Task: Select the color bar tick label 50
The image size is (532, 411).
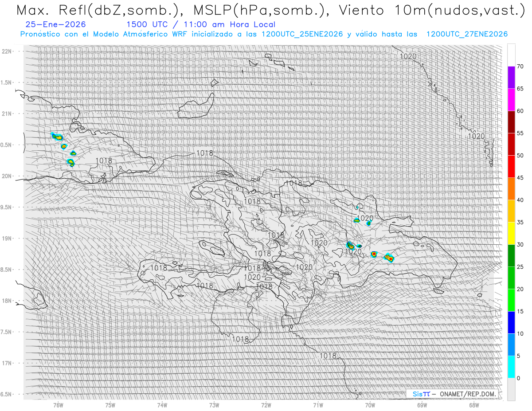Action: click(520, 156)
